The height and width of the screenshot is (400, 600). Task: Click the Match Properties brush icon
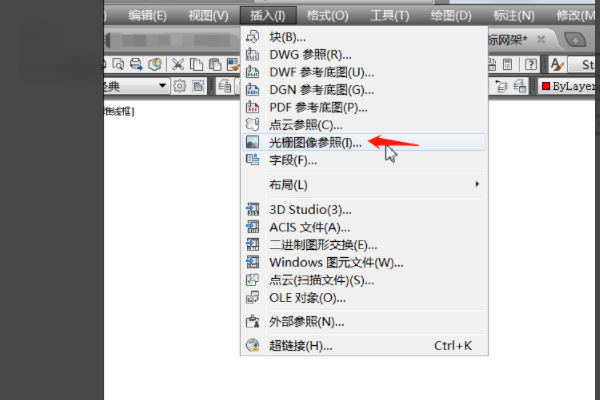233,64
